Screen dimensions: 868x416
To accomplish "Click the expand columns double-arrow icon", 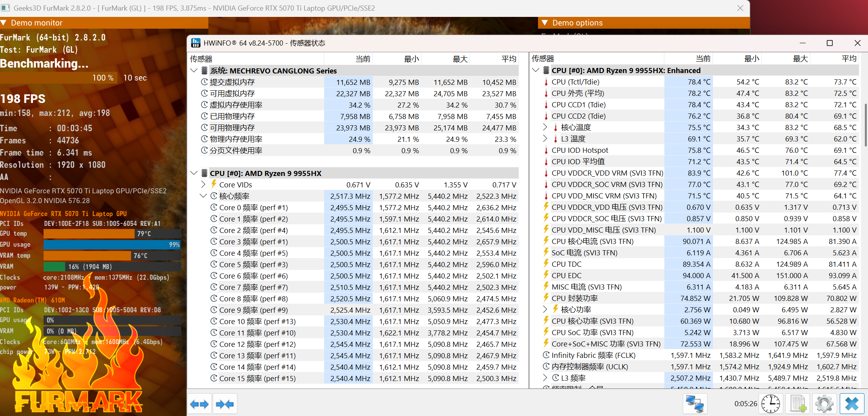I will (199, 404).
